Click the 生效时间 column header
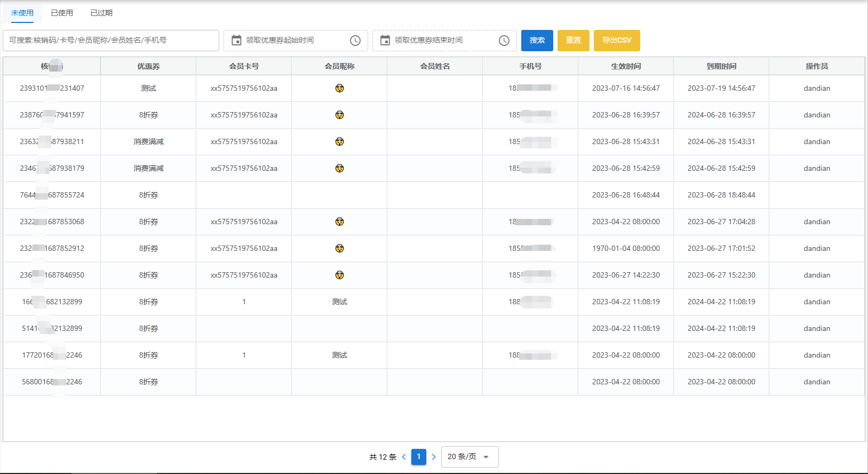Viewport: 868px width, 474px height. coord(626,66)
